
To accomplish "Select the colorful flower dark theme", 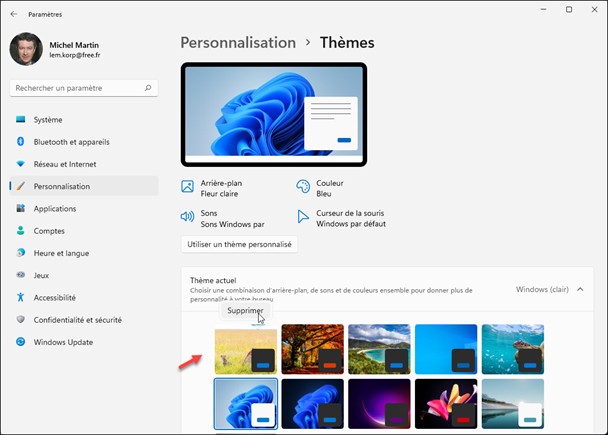I will coord(446,404).
